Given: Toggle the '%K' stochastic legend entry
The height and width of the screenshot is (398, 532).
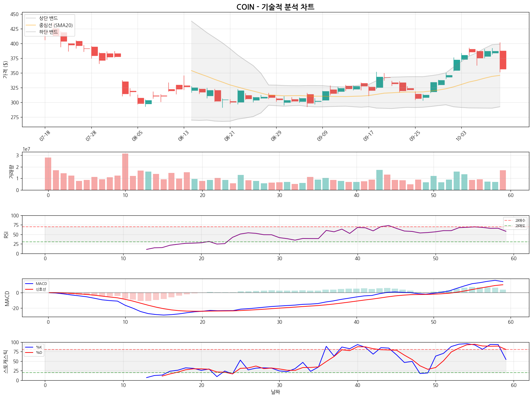Looking at the screenshot, I should (x=39, y=347).
